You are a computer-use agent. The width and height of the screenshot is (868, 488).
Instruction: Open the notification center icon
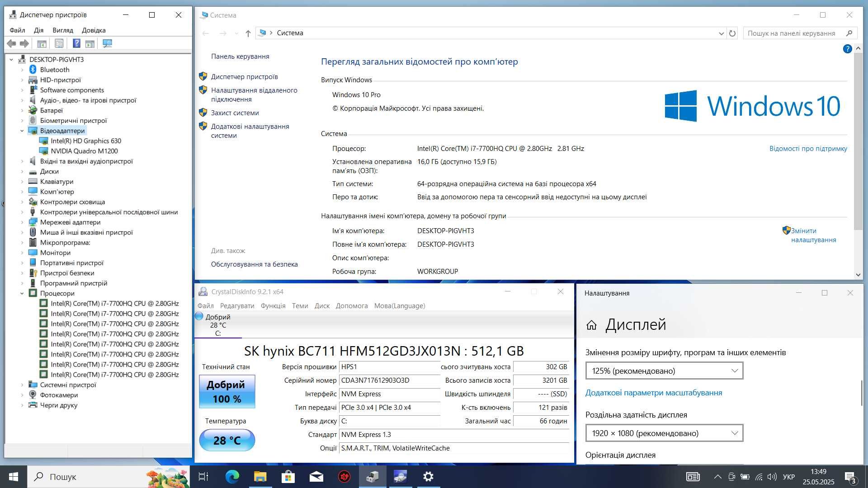(850, 477)
